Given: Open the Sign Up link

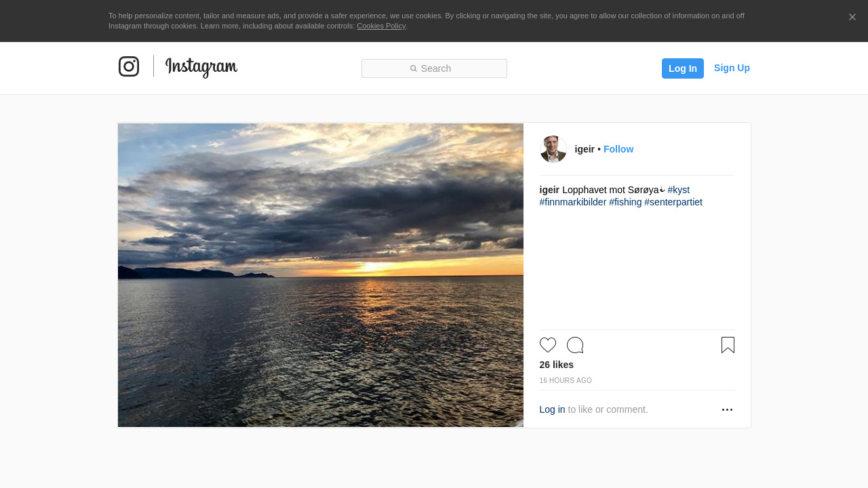Looking at the screenshot, I should coord(732,68).
